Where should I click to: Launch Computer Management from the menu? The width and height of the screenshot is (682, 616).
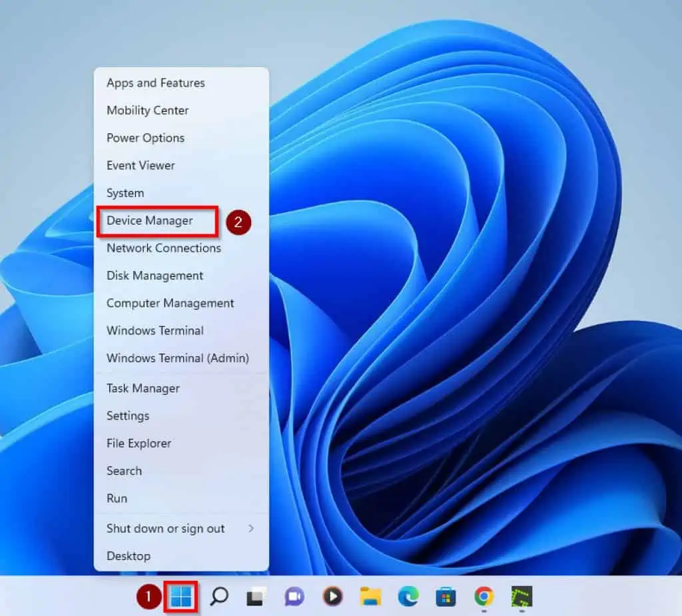tap(170, 303)
